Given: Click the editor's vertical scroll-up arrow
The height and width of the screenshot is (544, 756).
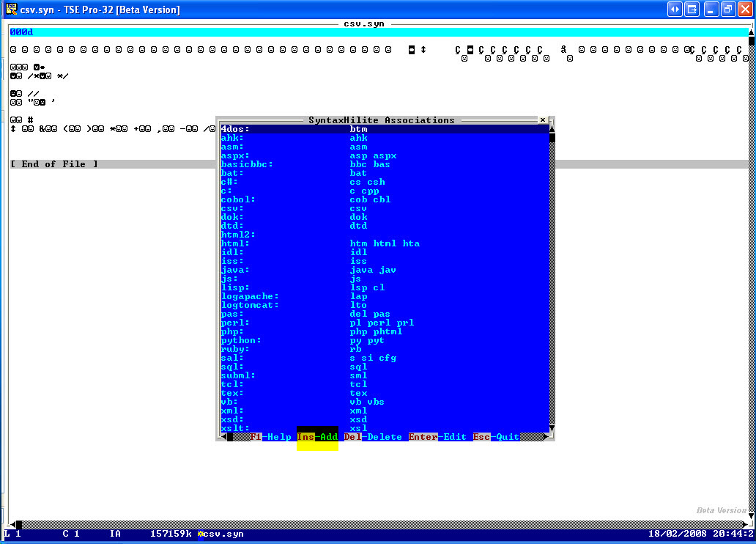Looking at the screenshot, I should (x=751, y=32).
